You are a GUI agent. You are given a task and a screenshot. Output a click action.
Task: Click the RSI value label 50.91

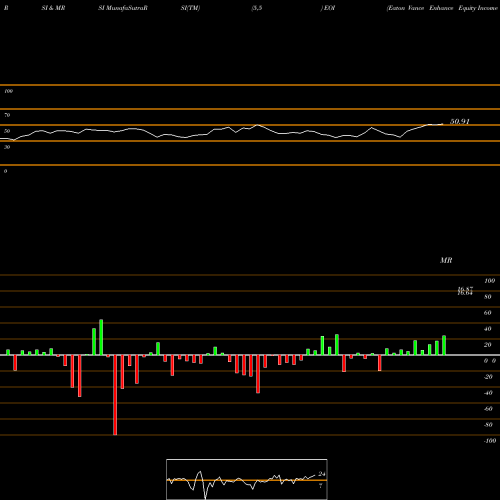coord(460,122)
